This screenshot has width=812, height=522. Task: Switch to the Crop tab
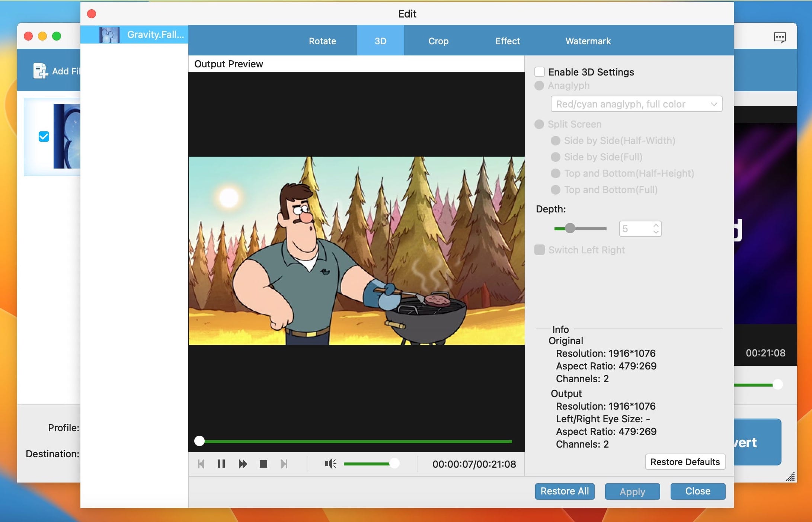pos(438,41)
